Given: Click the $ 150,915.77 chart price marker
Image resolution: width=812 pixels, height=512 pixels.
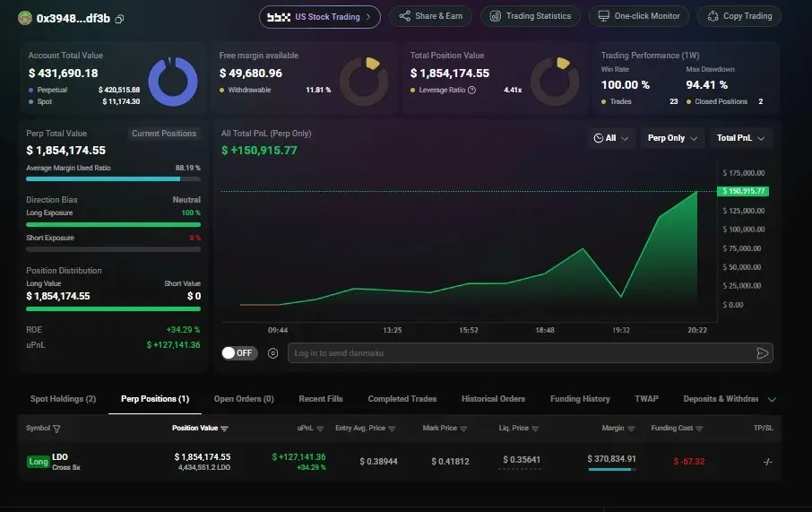Looking at the screenshot, I should [743, 191].
